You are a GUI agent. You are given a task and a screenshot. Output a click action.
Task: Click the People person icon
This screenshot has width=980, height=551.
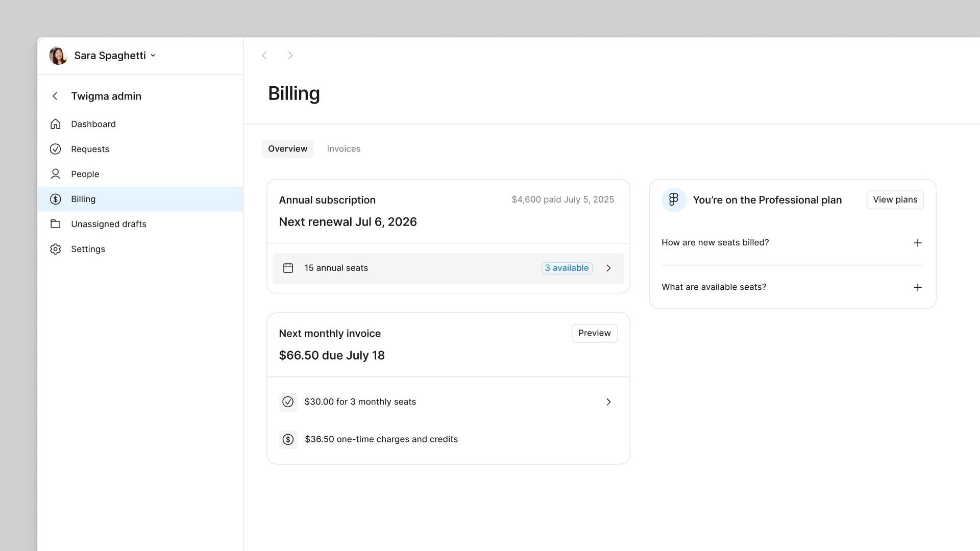click(56, 174)
